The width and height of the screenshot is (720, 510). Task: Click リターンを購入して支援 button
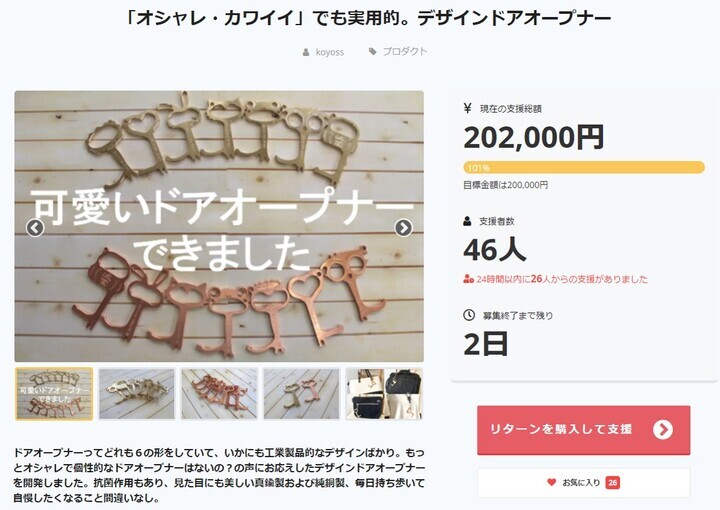tap(584, 430)
